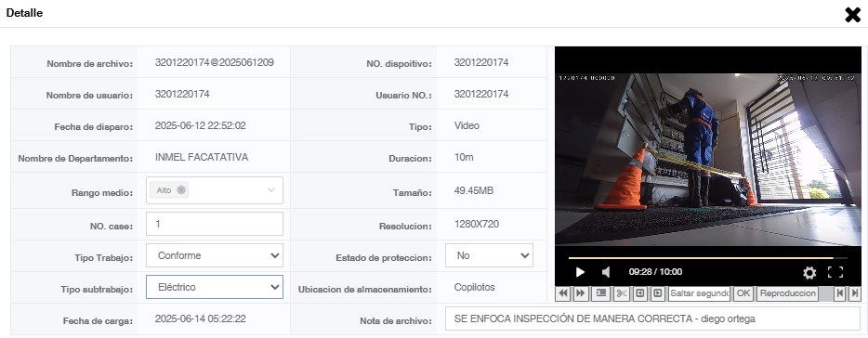Image resolution: width=868 pixels, height=338 pixels.
Task: Close the Detalle dialog
Action: pos(852,14)
